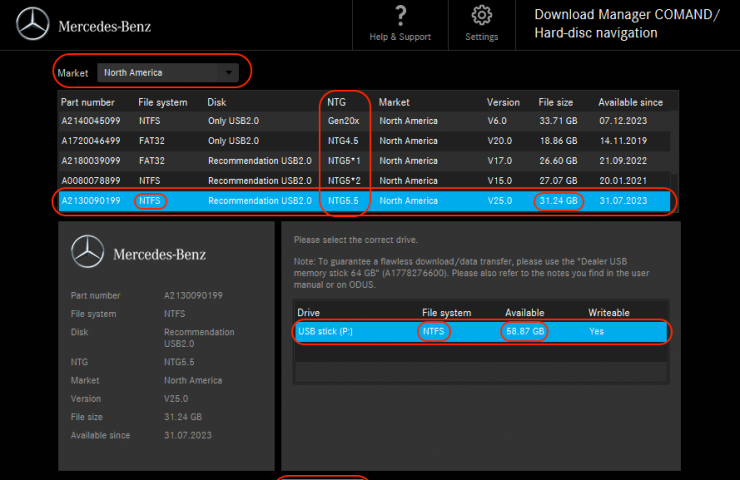Select the A1720046499 NTG4.5 row
Image resolution: width=740 pixels, height=480 pixels.
click(90, 141)
